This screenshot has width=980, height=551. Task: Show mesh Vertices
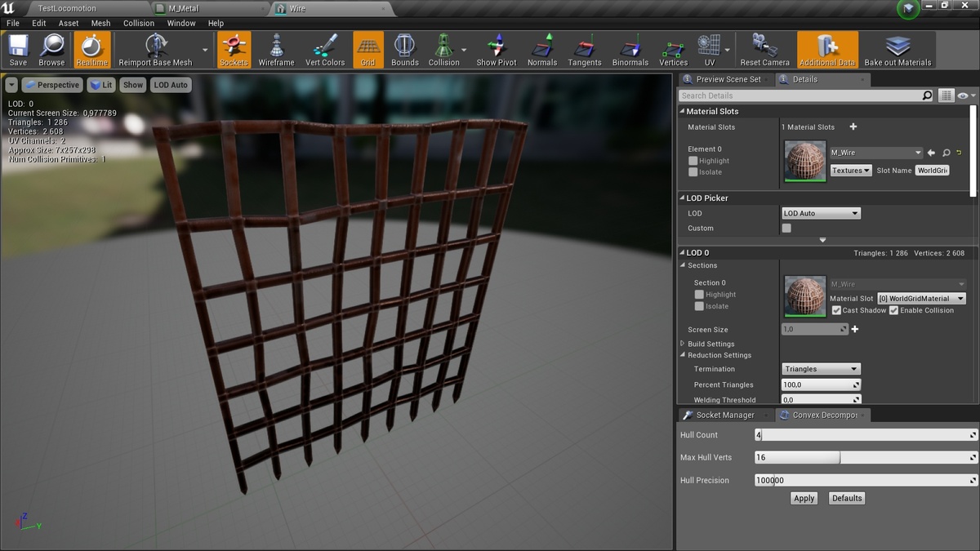click(674, 50)
